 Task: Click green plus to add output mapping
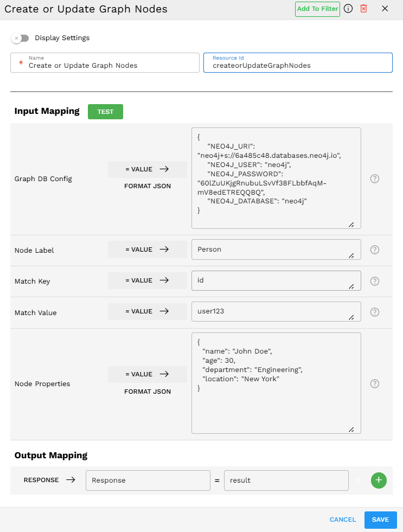(379, 480)
